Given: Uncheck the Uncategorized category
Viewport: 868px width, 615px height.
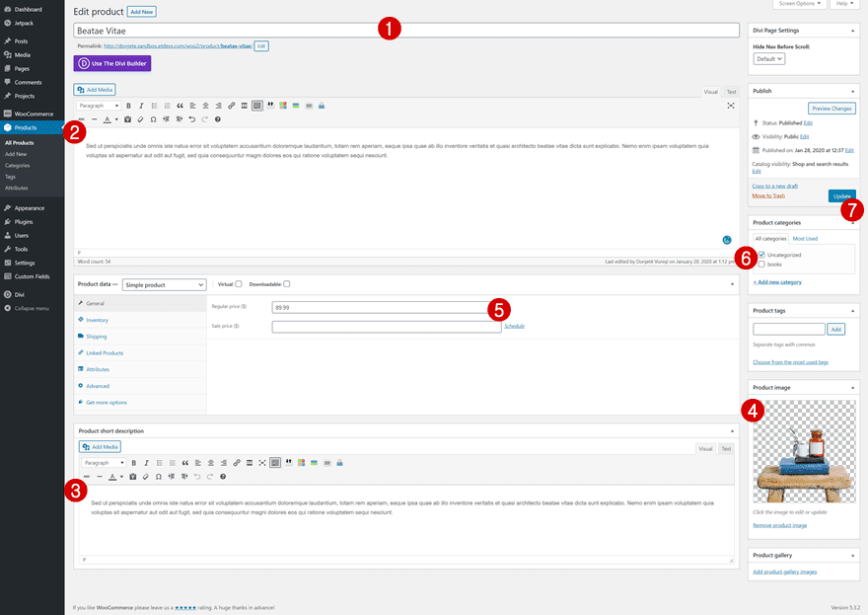Looking at the screenshot, I should (x=761, y=255).
